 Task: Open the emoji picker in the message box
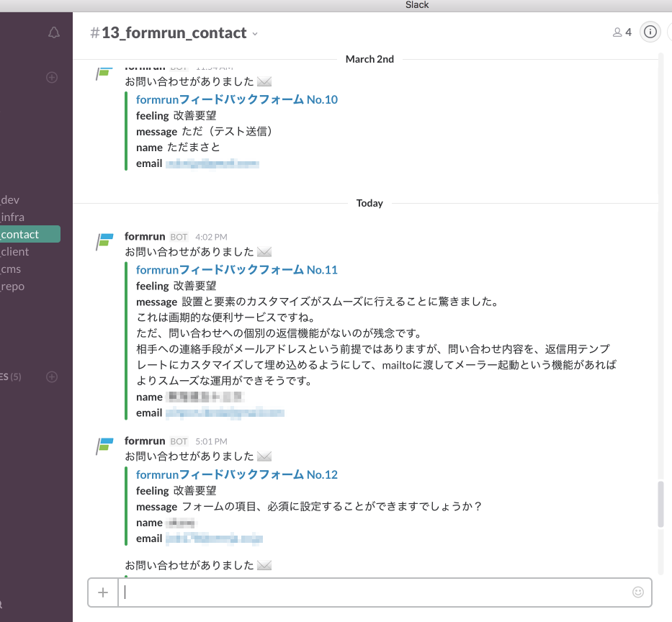638,592
